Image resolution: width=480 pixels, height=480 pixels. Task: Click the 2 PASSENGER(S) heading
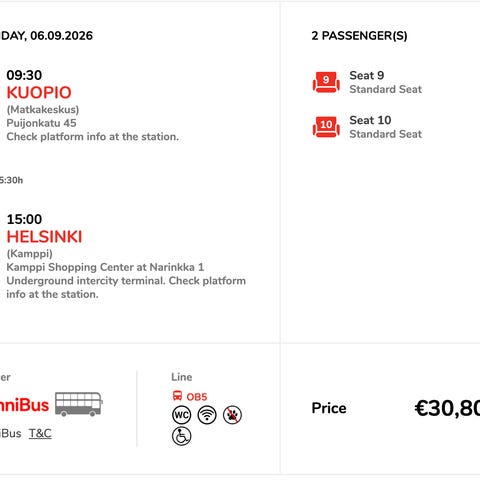(x=359, y=36)
